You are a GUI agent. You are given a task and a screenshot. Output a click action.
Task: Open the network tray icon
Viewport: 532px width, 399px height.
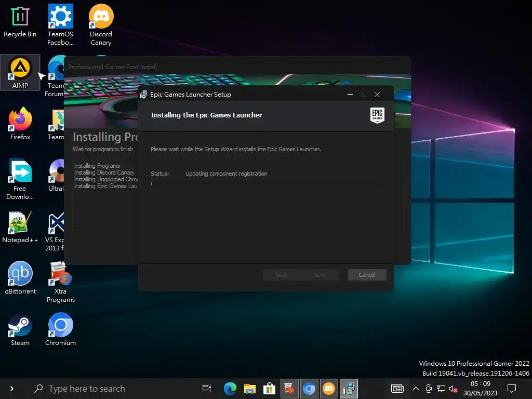coord(441,389)
